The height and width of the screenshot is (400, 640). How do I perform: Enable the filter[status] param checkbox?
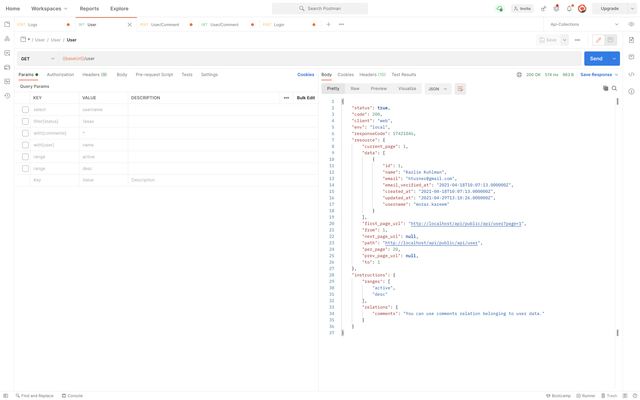tap(25, 122)
